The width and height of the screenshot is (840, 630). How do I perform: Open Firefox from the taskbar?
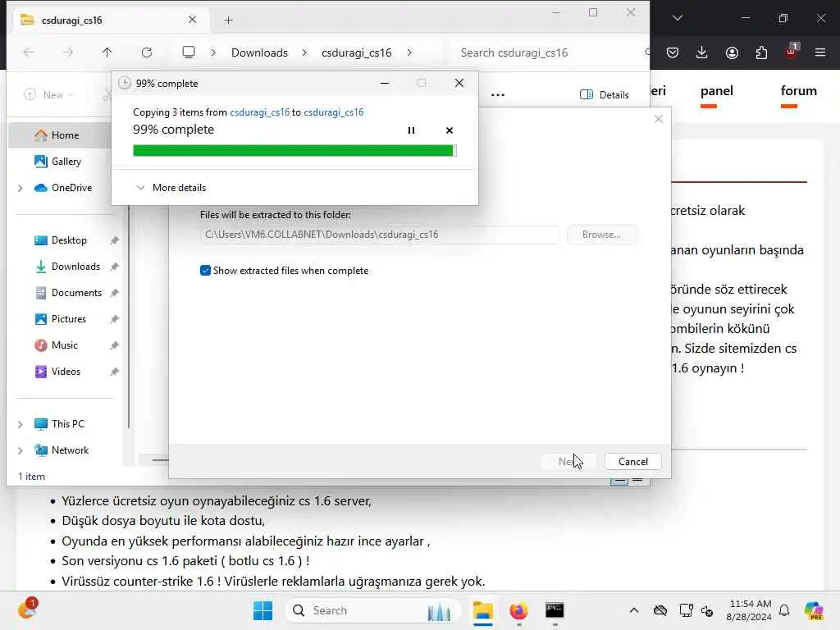518,610
